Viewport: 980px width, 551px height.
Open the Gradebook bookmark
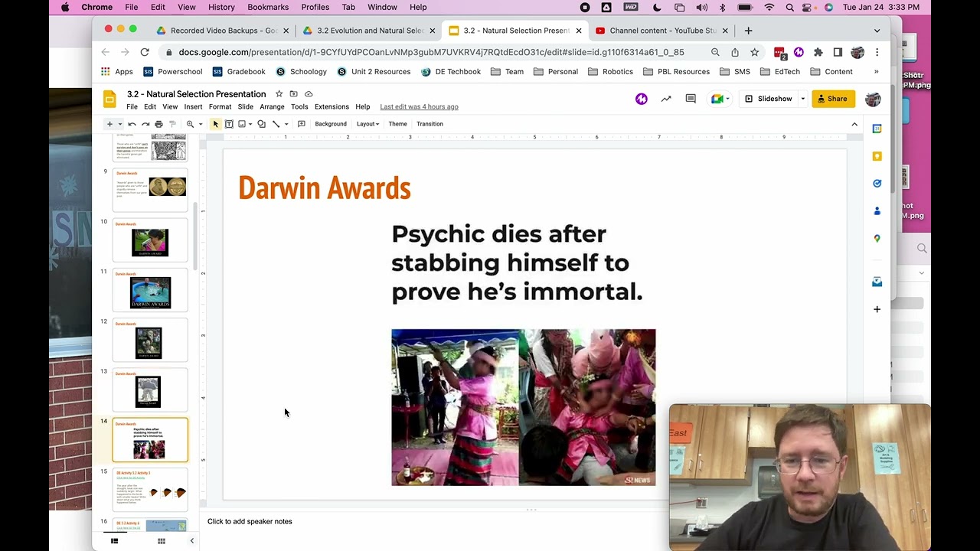[x=239, y=72]
